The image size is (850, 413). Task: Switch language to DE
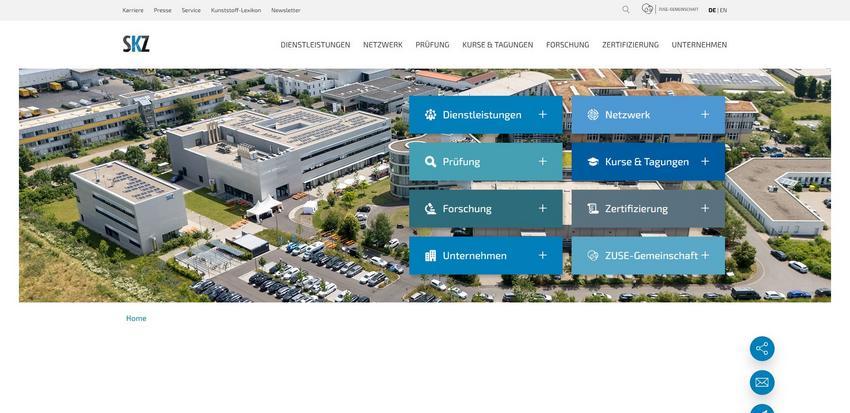[x=712, y=10]
